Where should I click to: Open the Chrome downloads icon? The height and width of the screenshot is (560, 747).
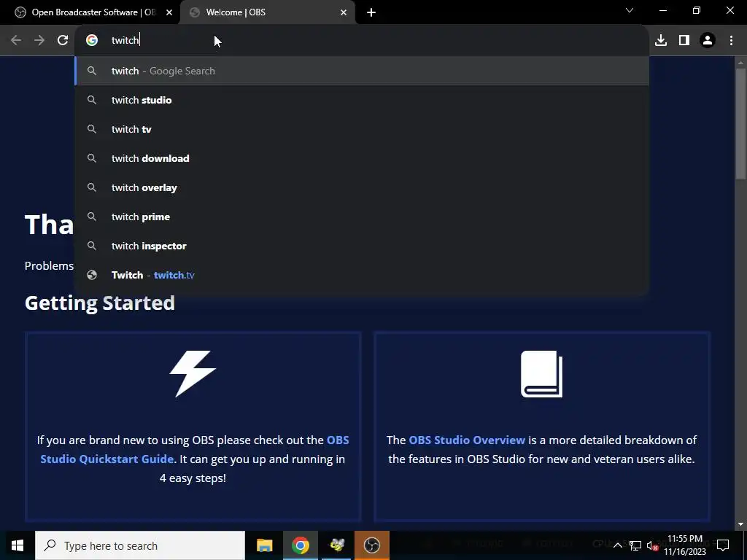tap(661, 41)
